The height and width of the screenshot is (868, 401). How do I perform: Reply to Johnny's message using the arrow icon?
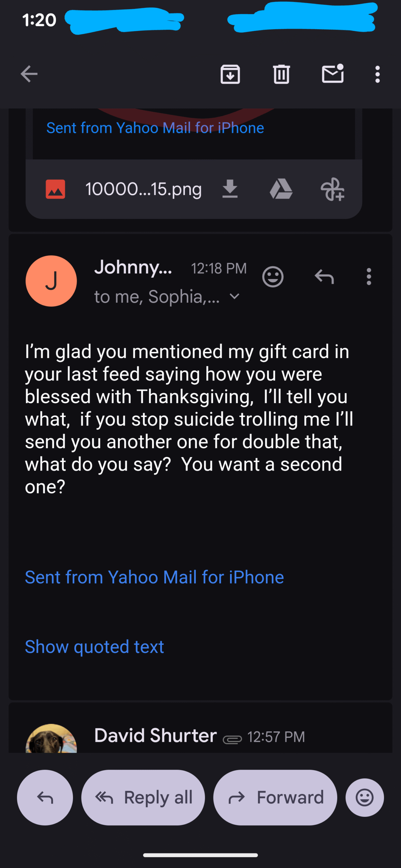tap(324, 277)
